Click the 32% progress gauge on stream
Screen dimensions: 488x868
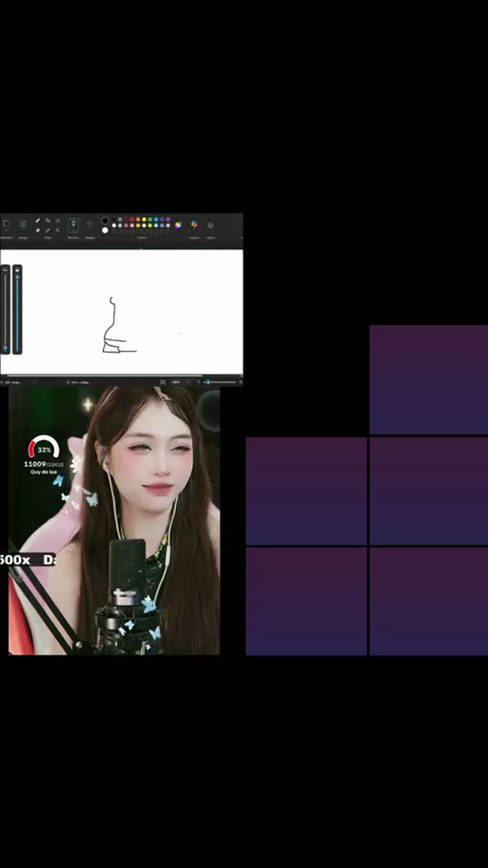tap(43, 448)
